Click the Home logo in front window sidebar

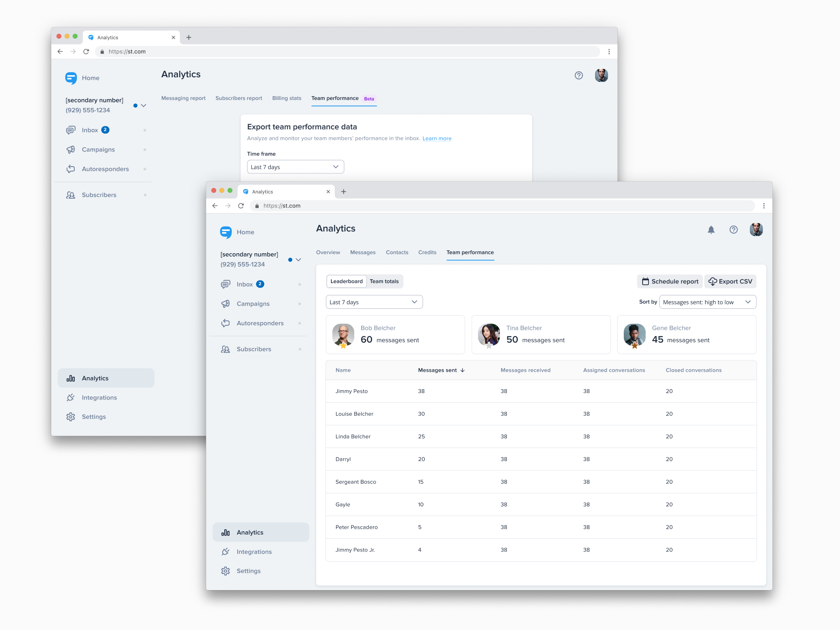tap(226, 232)
